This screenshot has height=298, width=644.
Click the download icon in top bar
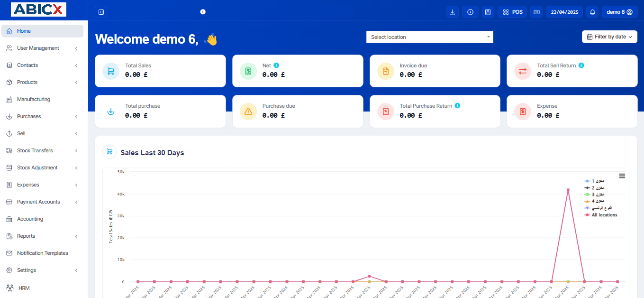[453, 12]
